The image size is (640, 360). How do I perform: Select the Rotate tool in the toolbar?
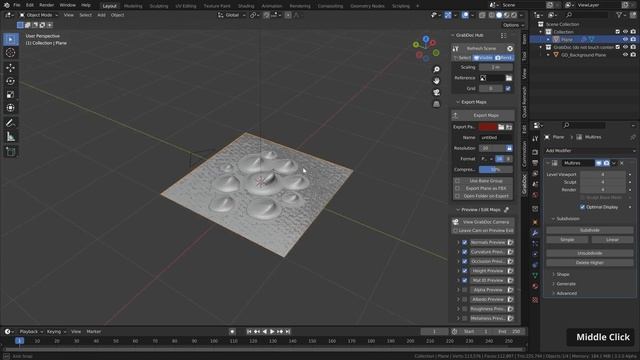pos(11,81)
